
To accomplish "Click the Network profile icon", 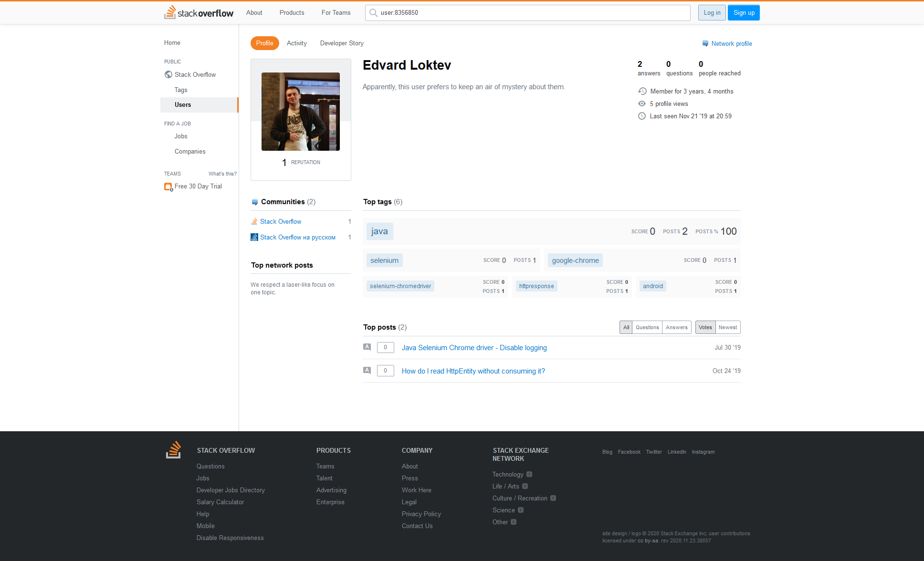I will [x=705, y=43].
